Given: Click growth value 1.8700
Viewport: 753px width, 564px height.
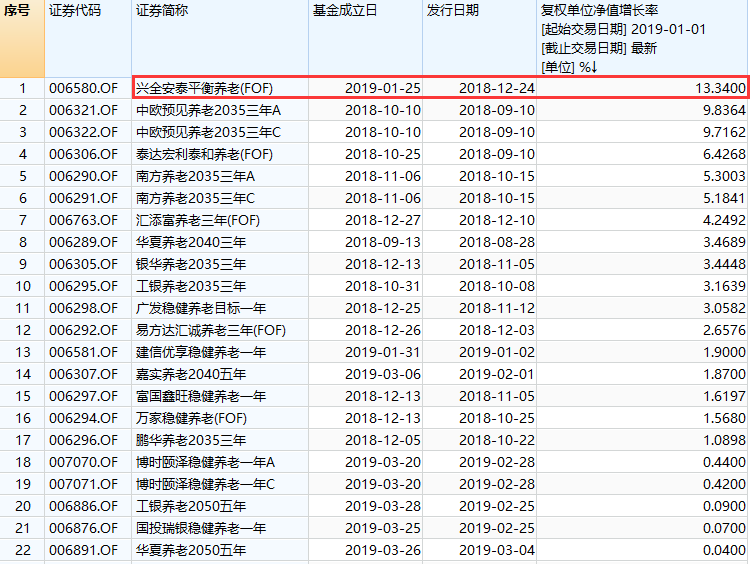Looking at the screenshot, I should pos(724,375).
